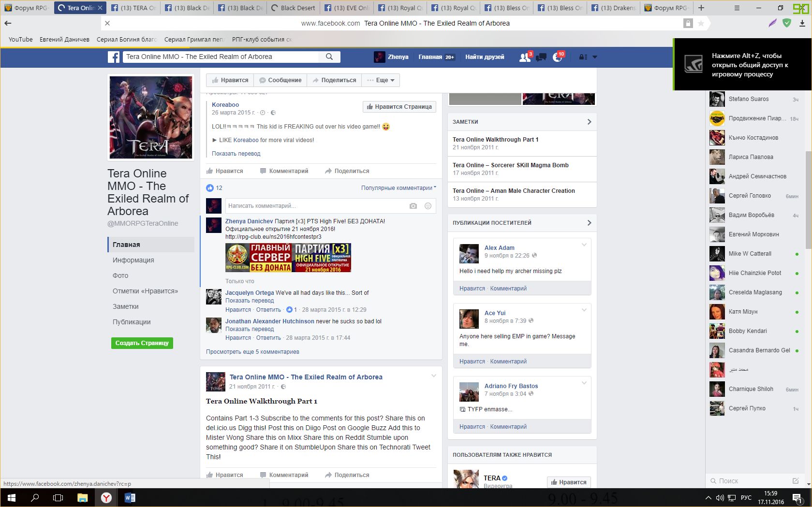Open privacy shortcuts lock icon
This screenshot has height=507, width=812.
(583, 57)
